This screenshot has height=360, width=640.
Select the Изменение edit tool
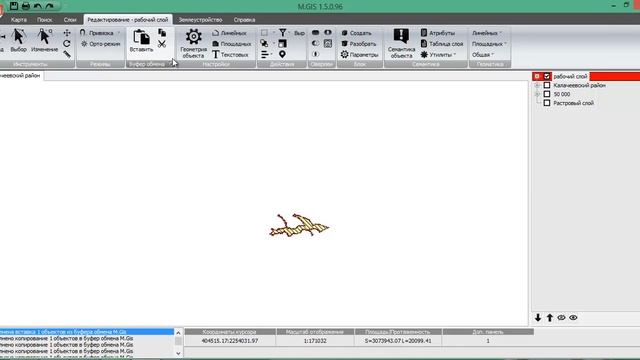point(44,40)
